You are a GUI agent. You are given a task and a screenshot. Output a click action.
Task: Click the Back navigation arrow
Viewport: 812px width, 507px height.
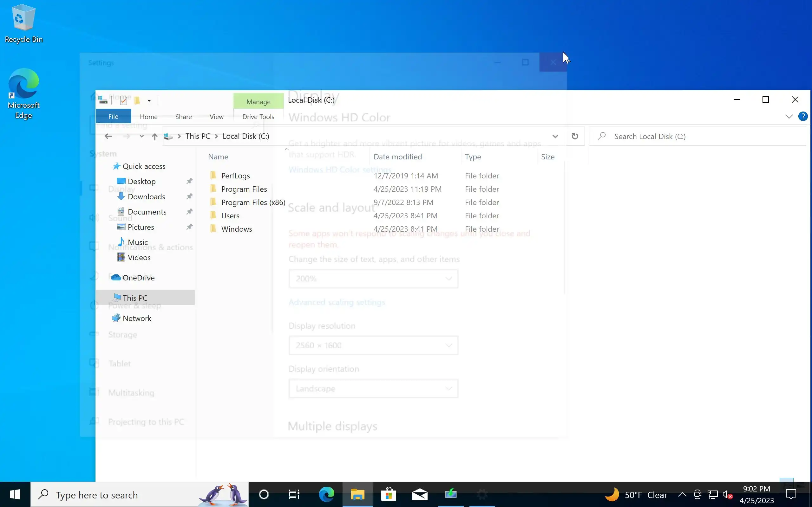pyautogui.click(x=108, y=136)
